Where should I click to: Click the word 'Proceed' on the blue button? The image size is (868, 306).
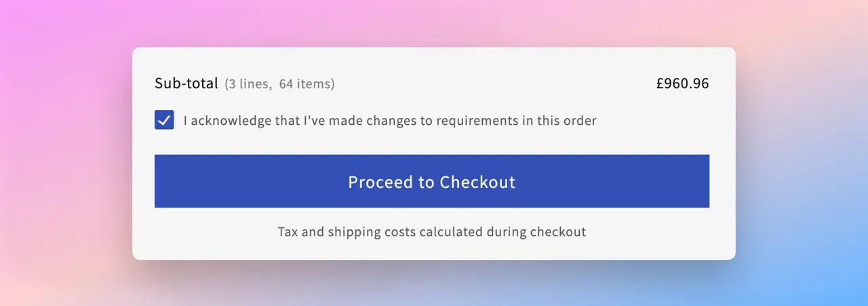coord(380,182)
